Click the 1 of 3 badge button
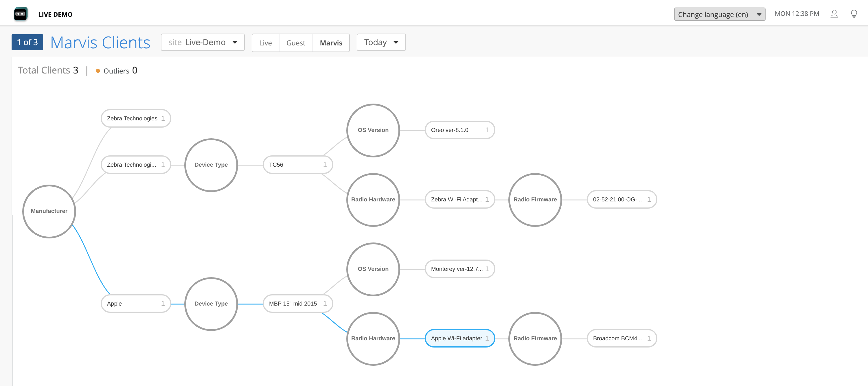The height and width of the screenshot is (386, 868). click(27, 43)
